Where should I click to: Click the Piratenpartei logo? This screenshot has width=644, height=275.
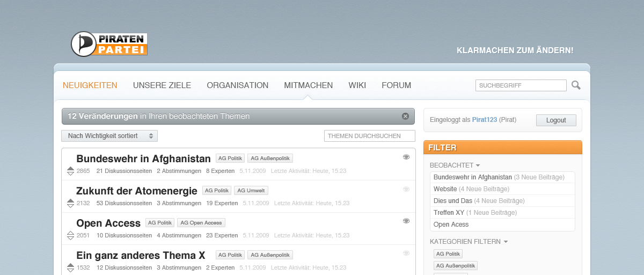coord(109,44)
